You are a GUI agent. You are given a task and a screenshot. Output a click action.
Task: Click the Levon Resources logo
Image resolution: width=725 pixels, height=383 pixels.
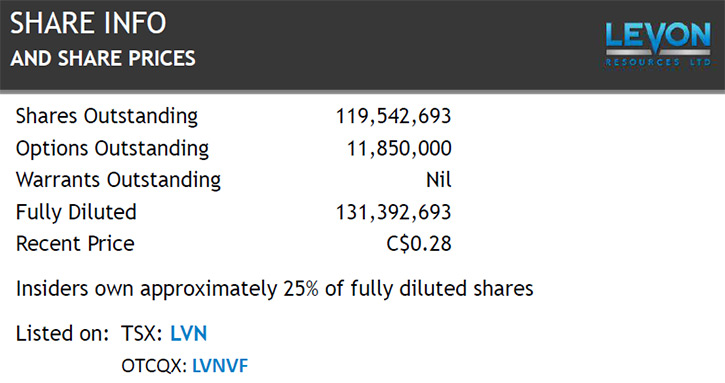coord(658,44)
